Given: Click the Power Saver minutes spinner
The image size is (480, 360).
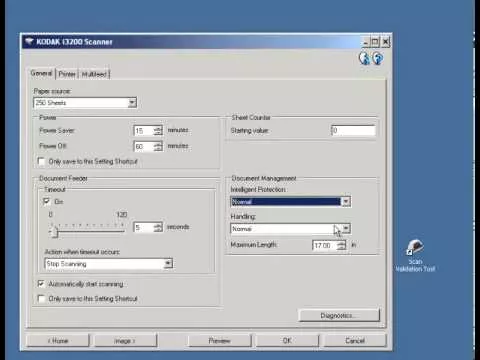Looking at the screenshot, I should pos(158,130).
